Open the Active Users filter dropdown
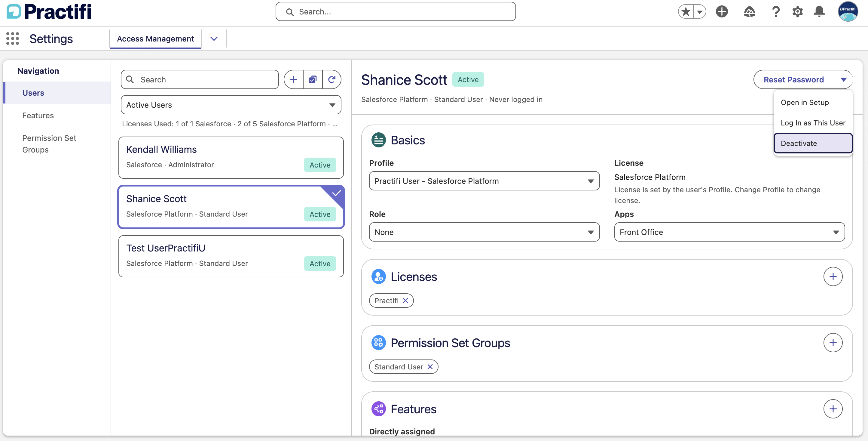Viewport: 868px width, 441px height. tap(231, 105)
